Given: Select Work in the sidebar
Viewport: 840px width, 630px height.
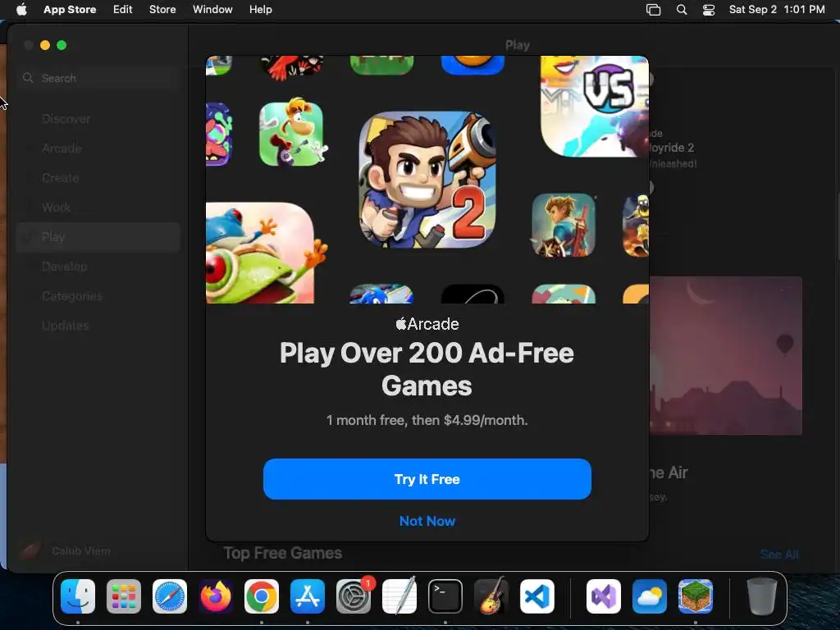Looking at the screenshot, I should coord(98,208).
